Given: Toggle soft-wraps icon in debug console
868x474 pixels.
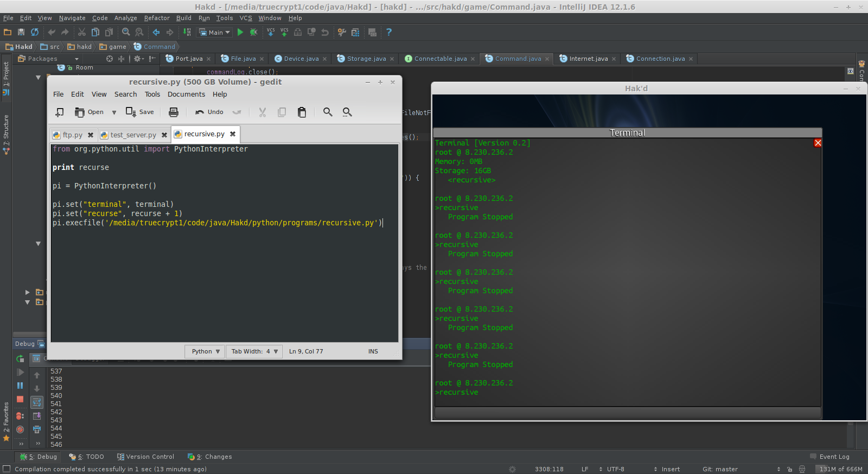Looking at the screenshot, I should [37, 402].
